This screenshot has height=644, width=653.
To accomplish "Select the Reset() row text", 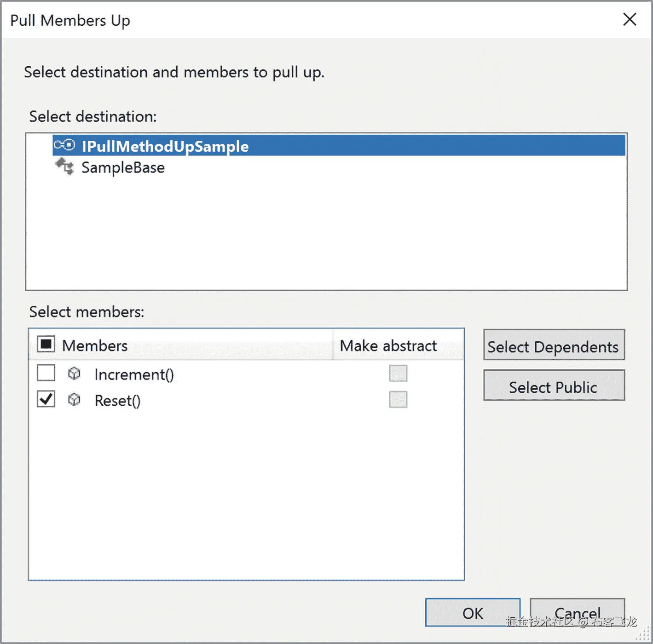I will [x=117, y=401].
